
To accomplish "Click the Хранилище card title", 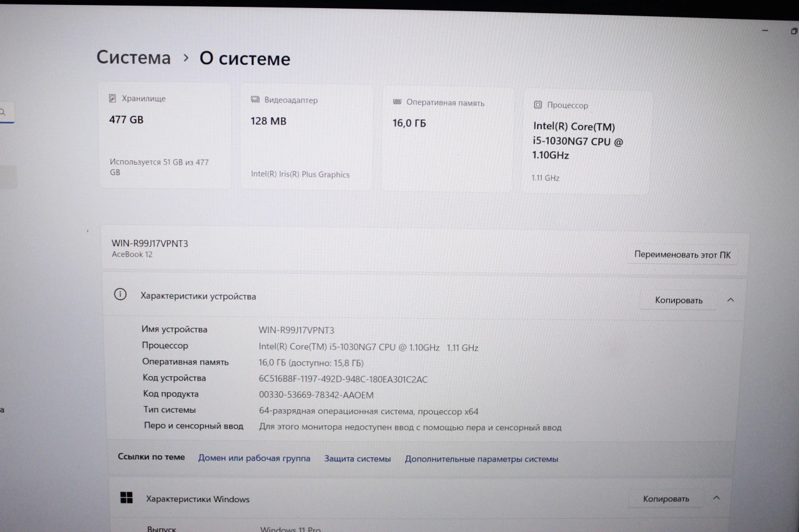I will click(x=144, y=99).
